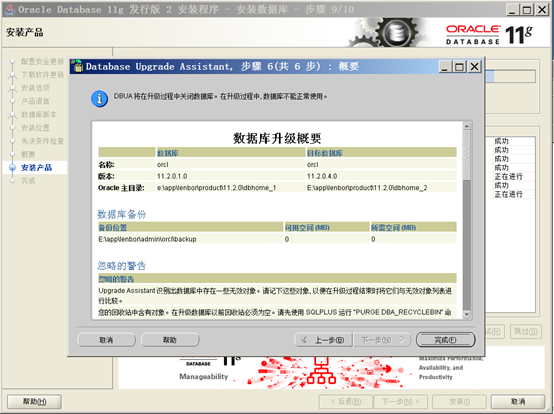The width and height of the screenshot is (554, 414).
Task: Minimize the Database Upgrade Assistant dialog
Action: pyautogui.click(x=445, y=66)
